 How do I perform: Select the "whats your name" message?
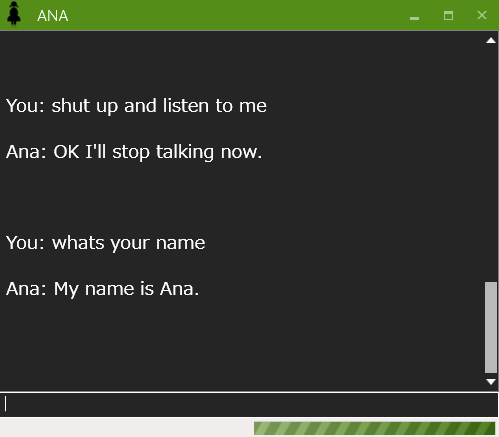pyautogui.click(x=129, y=243)
